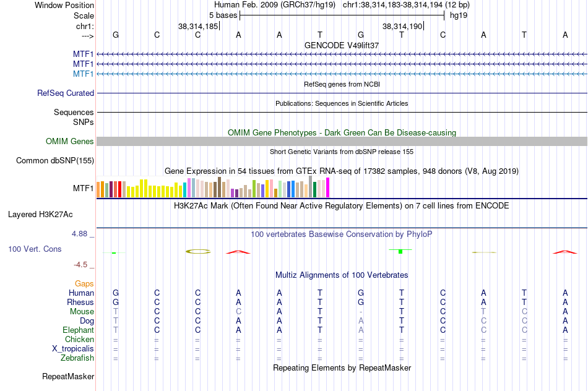Click the green T conservation bar glyph

(400, 251)
